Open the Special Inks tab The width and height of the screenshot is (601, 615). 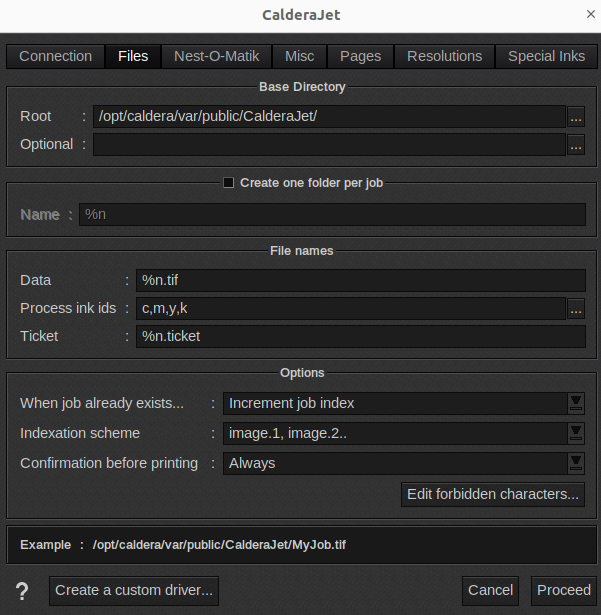(x=546, y=57)
